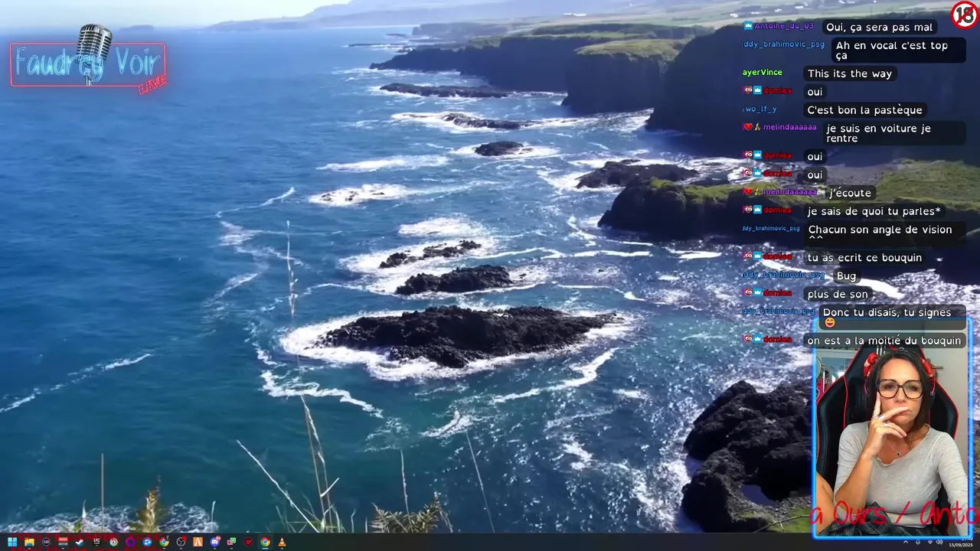Open the orange square taskbar app
Image resolution: width=980 pixels, height=551 pixels.
tap(198, 542)
